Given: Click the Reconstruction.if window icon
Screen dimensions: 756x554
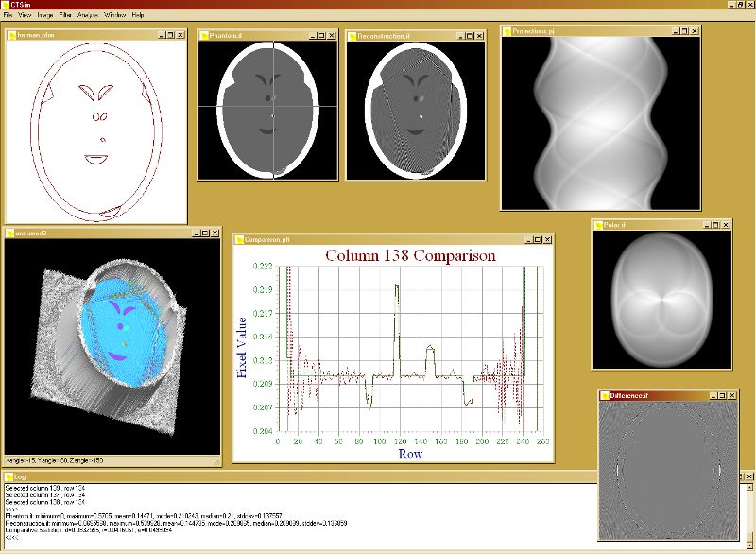Looking at the screenshot, I should (352, 36).
